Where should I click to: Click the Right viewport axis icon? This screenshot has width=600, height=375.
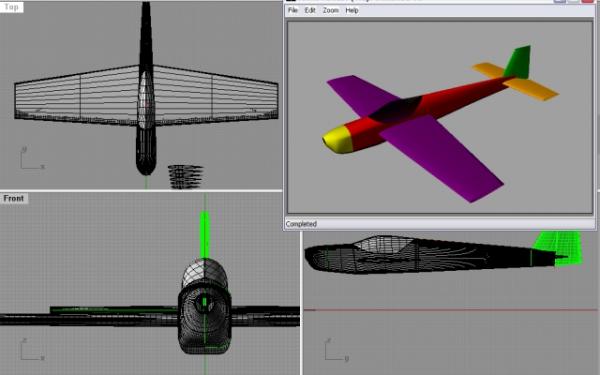[336, 349]
